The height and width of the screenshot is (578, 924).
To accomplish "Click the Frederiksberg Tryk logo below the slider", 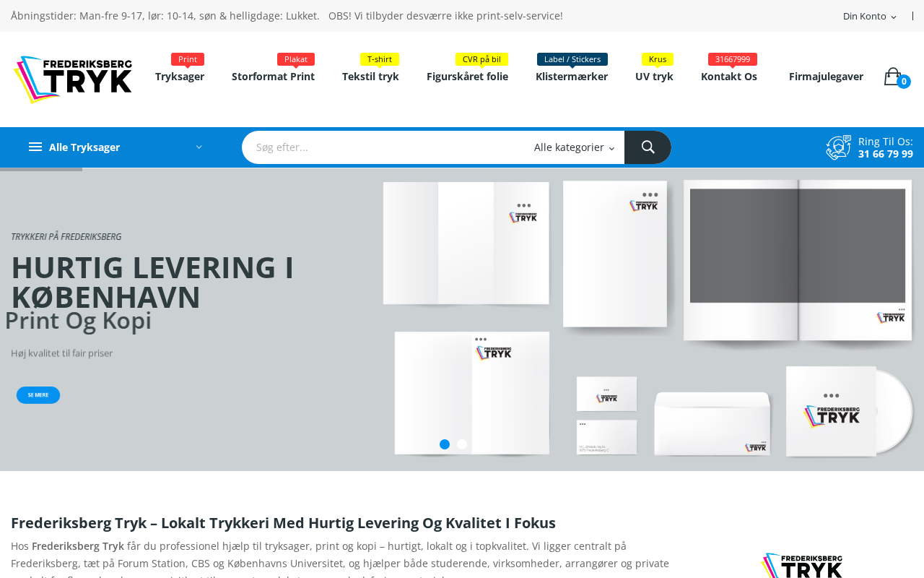I will point(801,565).
